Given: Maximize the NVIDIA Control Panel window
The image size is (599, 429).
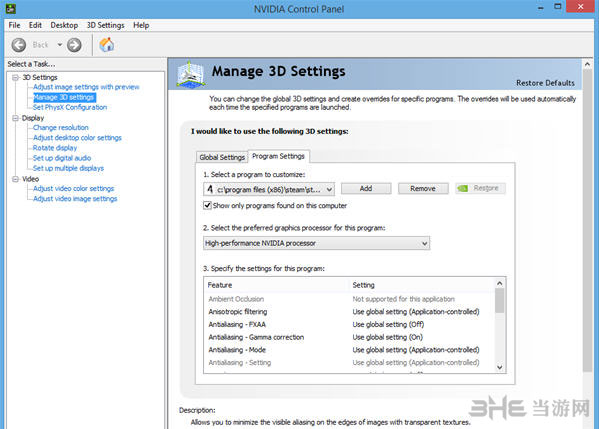Looking at the screenshot, I should pyautogui.click(x=558, y=6).
